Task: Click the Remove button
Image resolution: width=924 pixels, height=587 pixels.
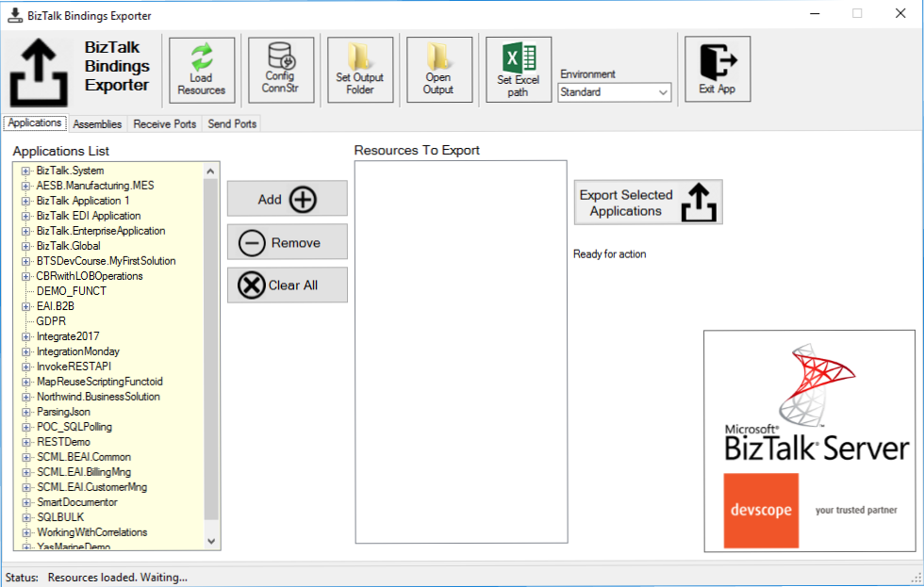Action: pos(287,242)
